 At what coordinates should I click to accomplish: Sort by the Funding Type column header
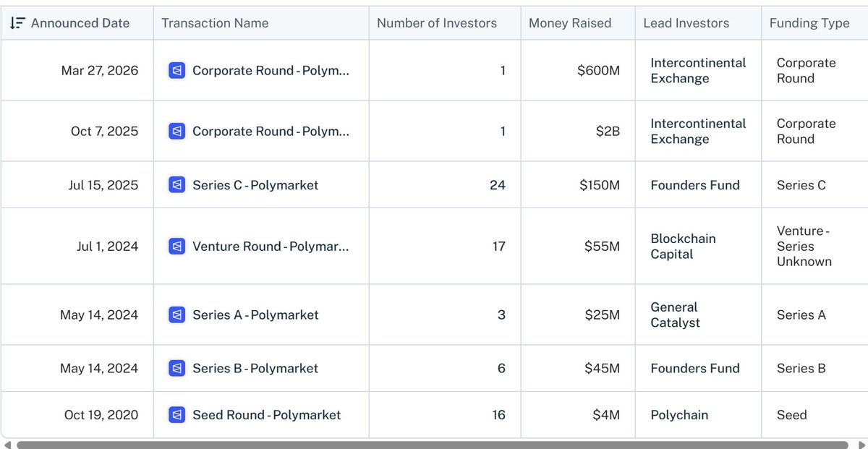pos(809,23)
